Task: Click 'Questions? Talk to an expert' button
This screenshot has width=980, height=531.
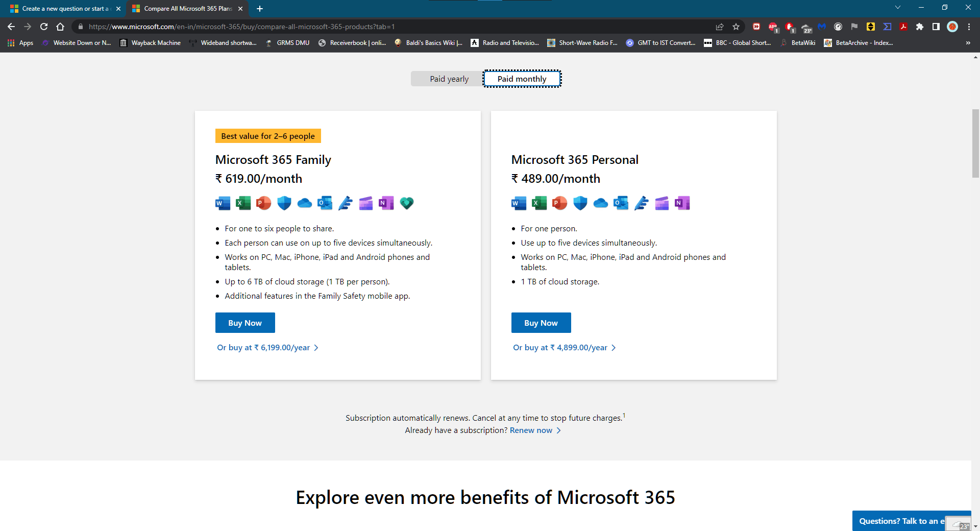Action: click(x=901, y=521)
